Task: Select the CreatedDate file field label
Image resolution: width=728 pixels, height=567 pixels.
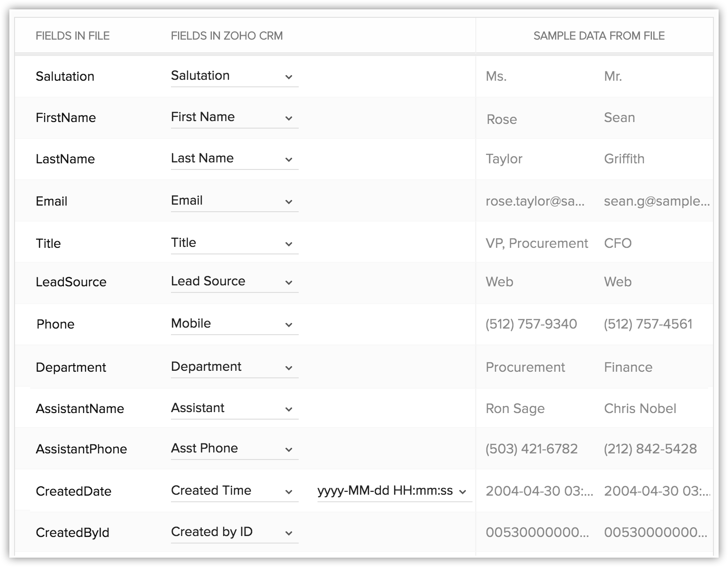Action: pyautogui.click(x=74, y=491)
